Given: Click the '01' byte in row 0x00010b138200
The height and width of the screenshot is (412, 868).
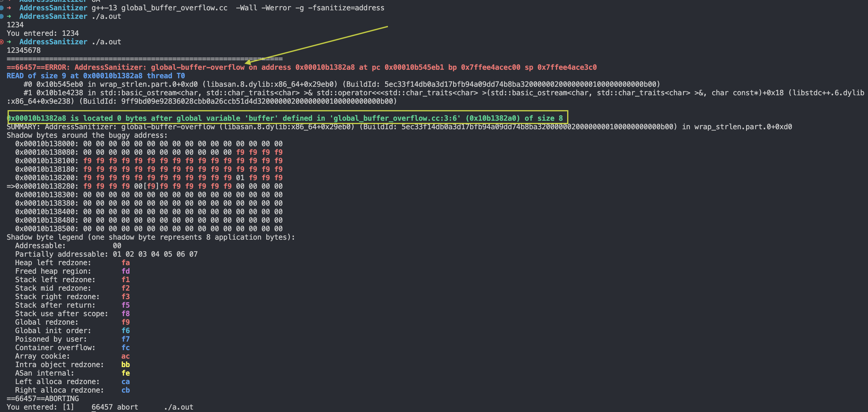Looking at the screenshot, I should point(240,178).
